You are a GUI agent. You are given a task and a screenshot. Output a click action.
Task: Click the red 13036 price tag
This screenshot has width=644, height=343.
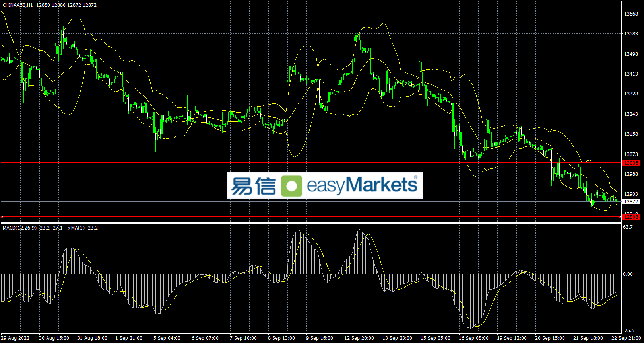click(631, 163)
